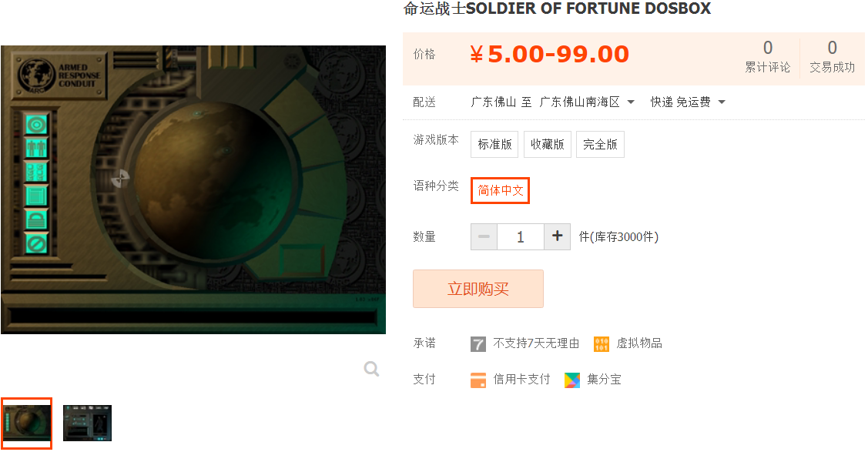Open the 交易成功 transaction count
This screenshot has height=452, width=868.
(x=832, y=56)
